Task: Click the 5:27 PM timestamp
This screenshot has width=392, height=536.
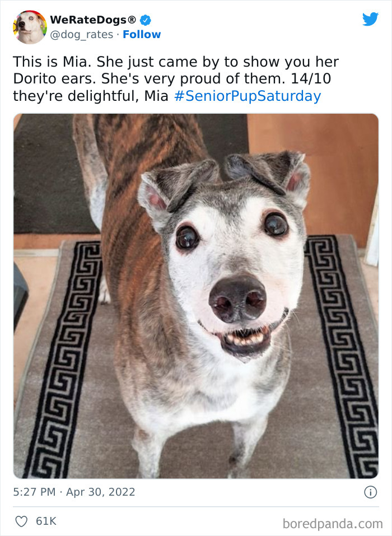Action: 34,492
